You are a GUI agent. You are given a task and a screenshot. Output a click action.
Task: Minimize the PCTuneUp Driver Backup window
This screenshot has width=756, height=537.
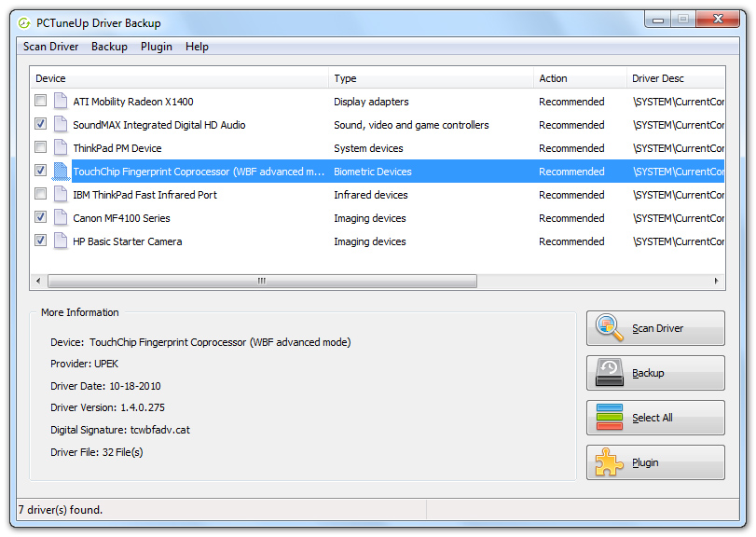point(657,20)
